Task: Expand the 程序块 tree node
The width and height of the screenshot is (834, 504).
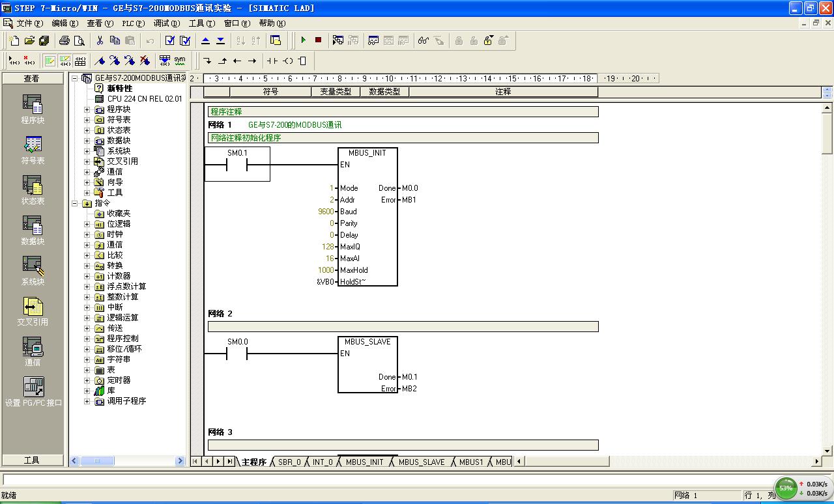Action: [x=87, y=109]
